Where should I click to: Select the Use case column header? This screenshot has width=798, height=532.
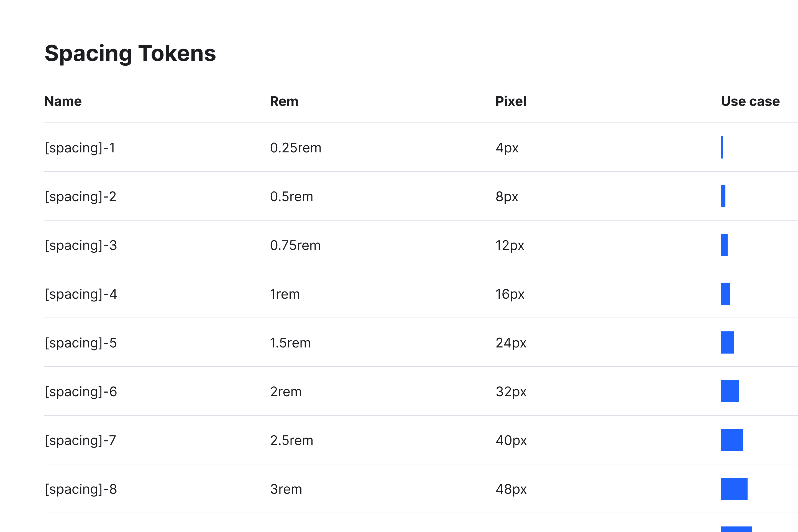(x=750, y=101)
